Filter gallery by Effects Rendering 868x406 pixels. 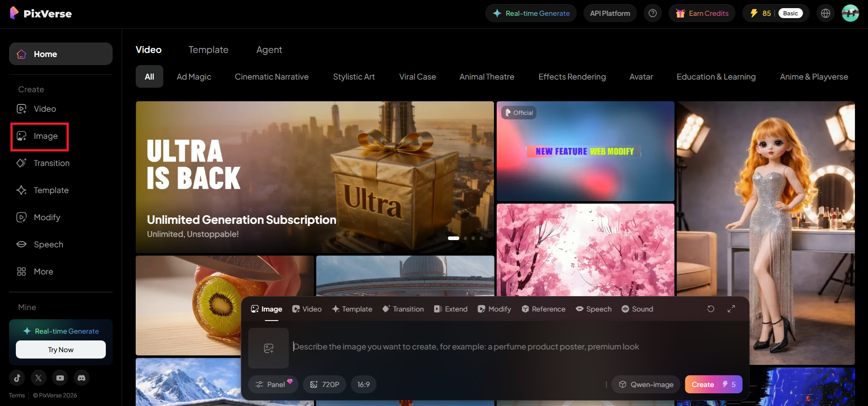coord(572,77)
